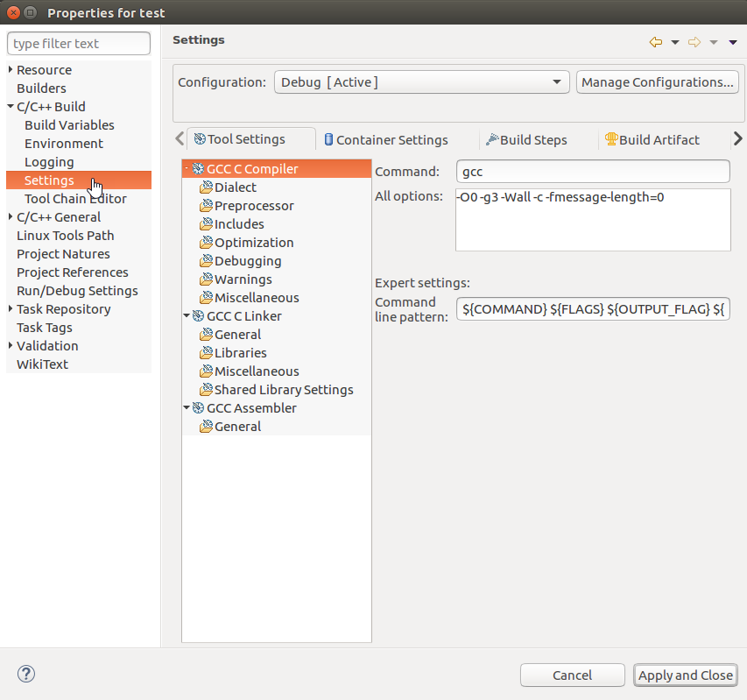
Task: Click the Shared Library Settings folder icon
Action: (206, 390)
